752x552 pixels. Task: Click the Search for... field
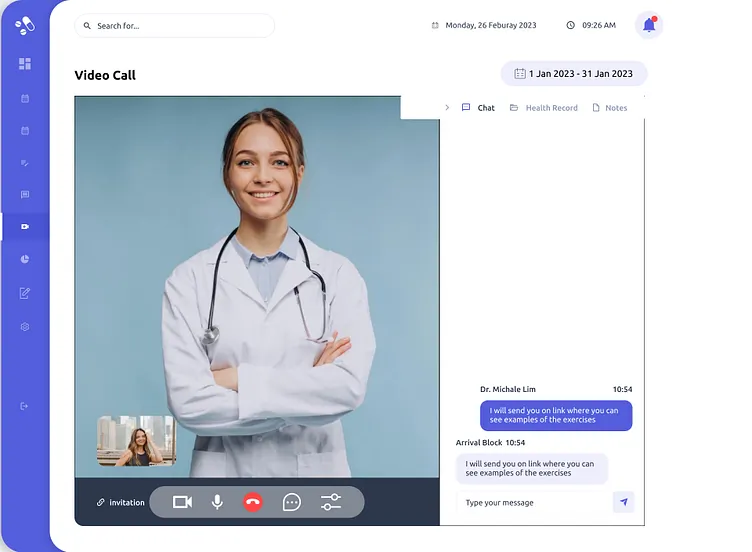click(x=175, y=25)
